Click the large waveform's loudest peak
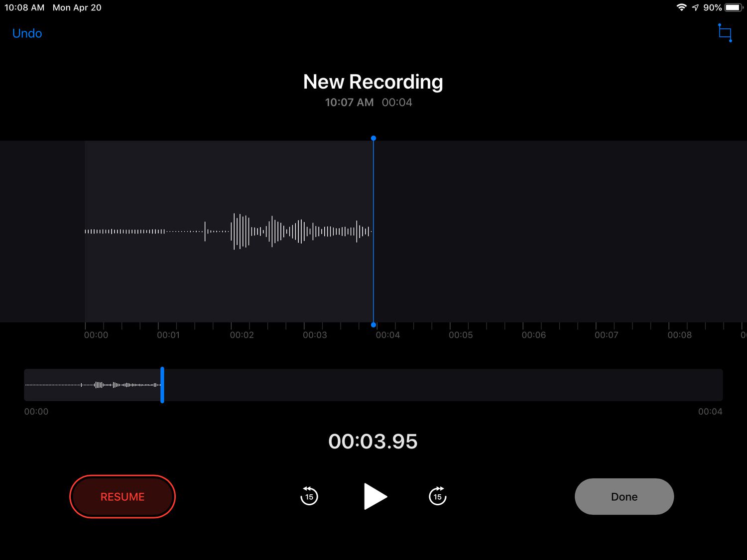Screen dimensions: 747x560 pyautogui.click(x=235, y=231)
